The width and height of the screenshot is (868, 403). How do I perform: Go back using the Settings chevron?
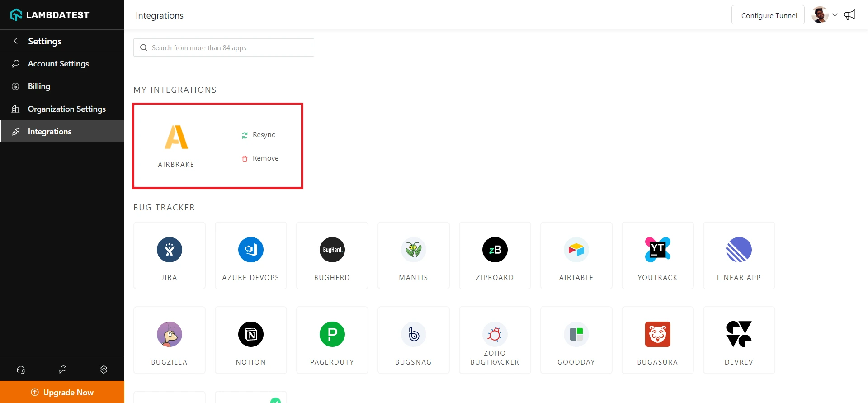[x=16, y=41]
